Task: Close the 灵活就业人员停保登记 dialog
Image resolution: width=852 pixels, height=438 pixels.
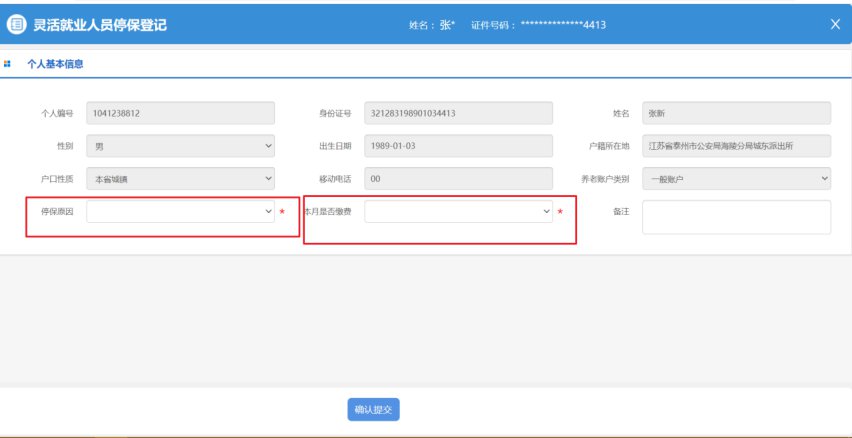Action: (x=835, y=25)
